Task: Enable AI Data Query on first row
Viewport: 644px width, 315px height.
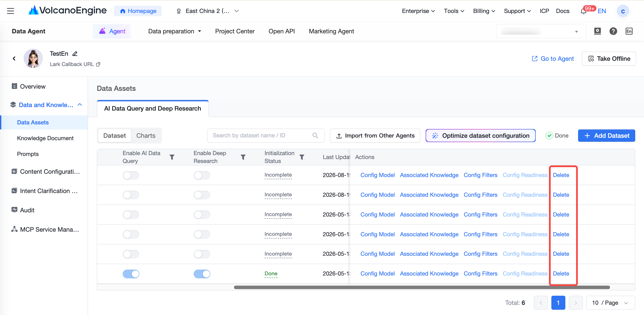Action: click(131, 175)
